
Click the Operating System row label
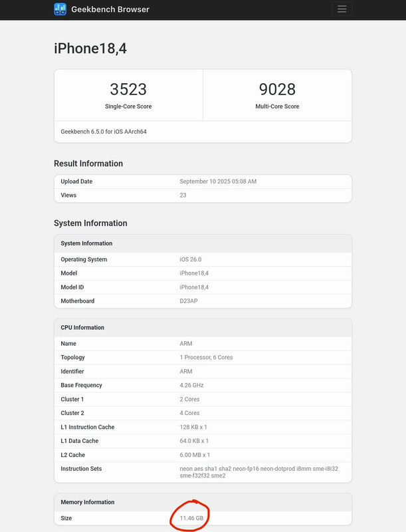coord(84,259)
